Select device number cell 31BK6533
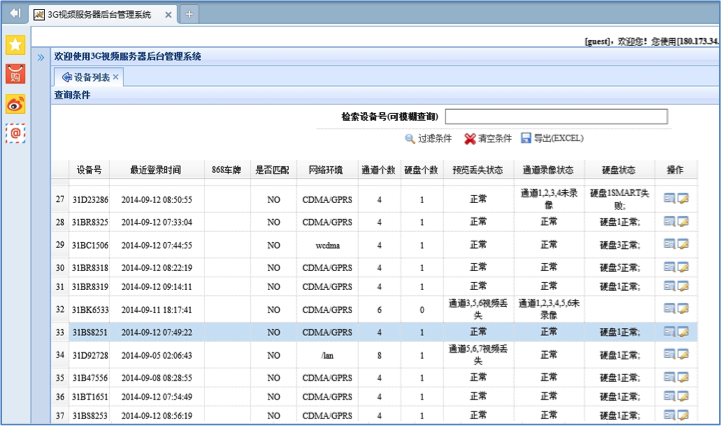 coord(90,310)
